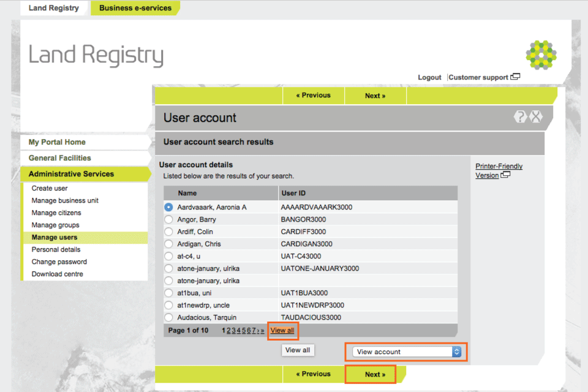Click user ID AAAARDVAAARK3000

[x=317, y=207]
